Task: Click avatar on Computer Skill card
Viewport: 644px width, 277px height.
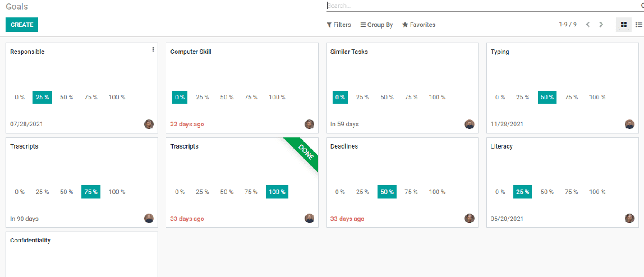Action: point(309,124)
